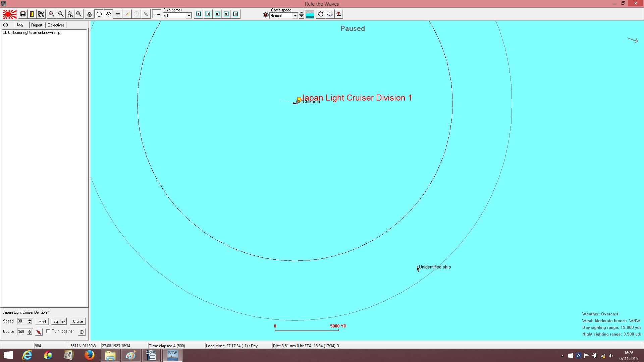Image resolution: width=644 pixels, height=362 pixels.
Task: Open settings with the gears icon
Action: pos(41,14)
